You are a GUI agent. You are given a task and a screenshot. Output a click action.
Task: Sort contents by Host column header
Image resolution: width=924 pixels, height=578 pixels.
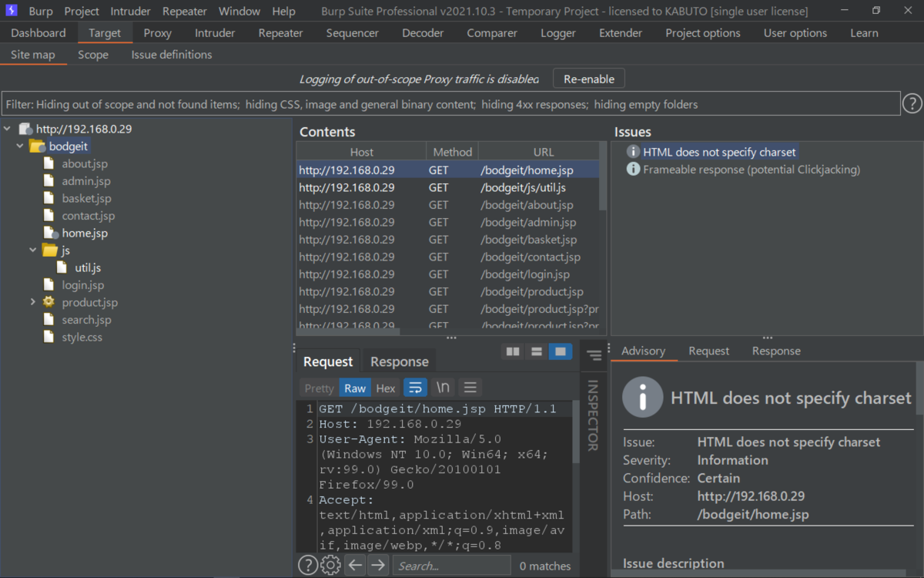pyautogui.click(x=362, y=152)
